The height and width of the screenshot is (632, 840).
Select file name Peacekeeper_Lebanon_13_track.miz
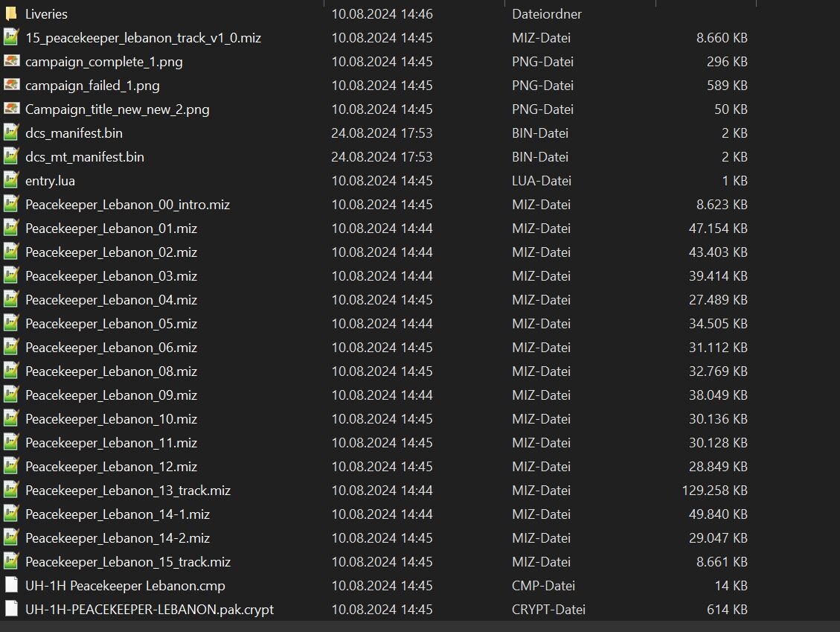click(x=127, y=491)
